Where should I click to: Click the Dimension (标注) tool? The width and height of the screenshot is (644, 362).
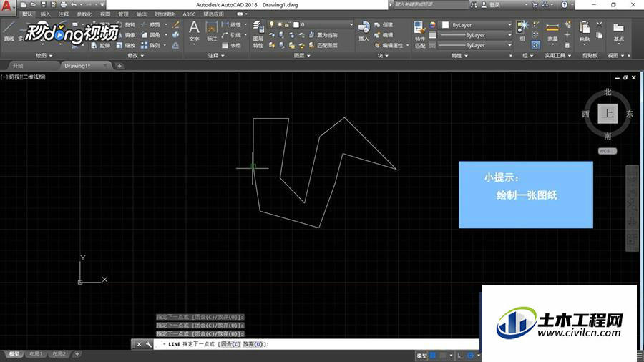[x=212, y=31]
